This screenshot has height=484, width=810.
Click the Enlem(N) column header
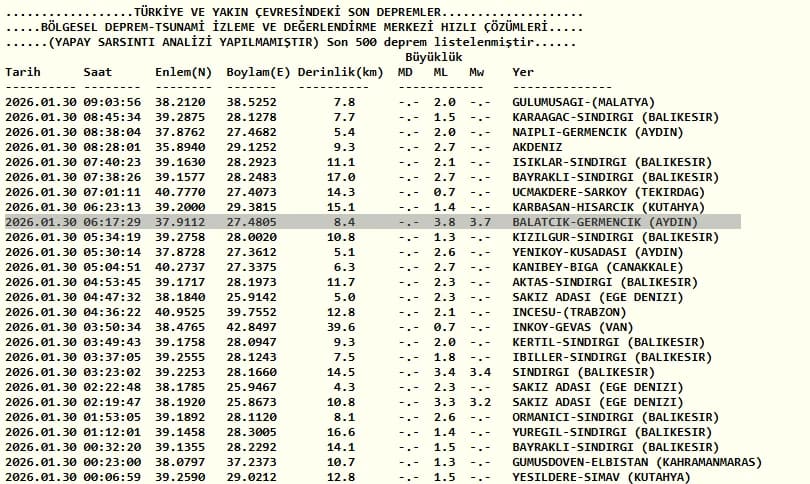tap(183, 72)
